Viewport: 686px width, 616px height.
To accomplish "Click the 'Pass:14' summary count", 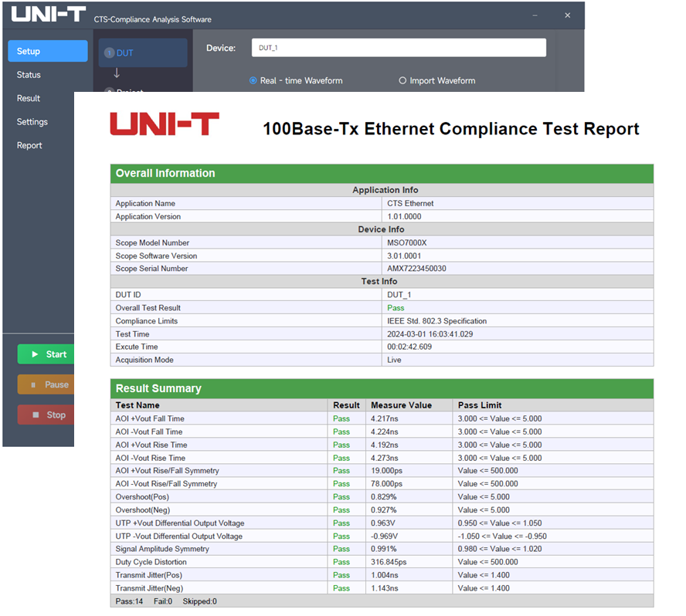I will 129,601.
